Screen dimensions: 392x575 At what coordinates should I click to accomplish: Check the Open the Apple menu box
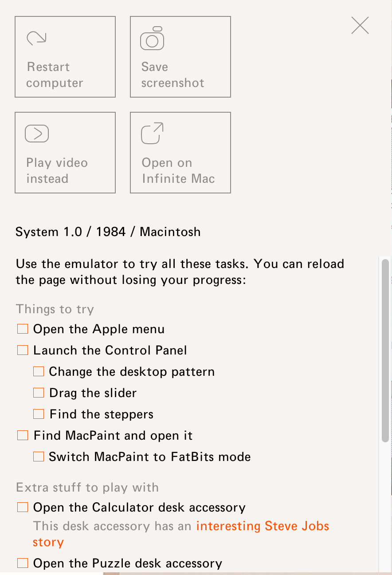coord(23,329)
